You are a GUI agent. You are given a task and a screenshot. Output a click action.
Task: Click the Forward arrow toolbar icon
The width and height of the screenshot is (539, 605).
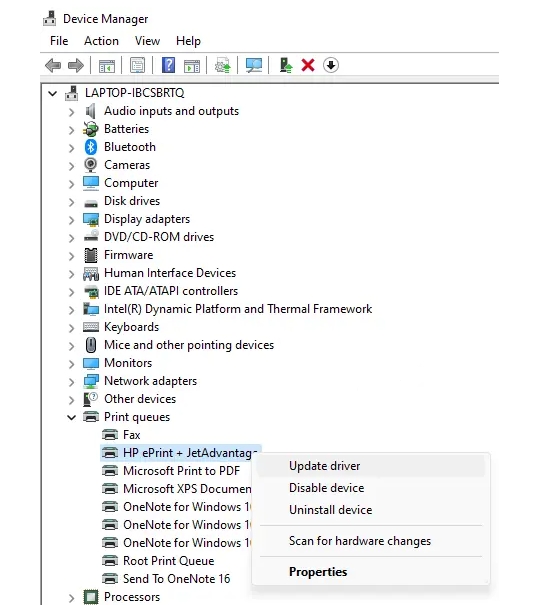tap(76, 65)
